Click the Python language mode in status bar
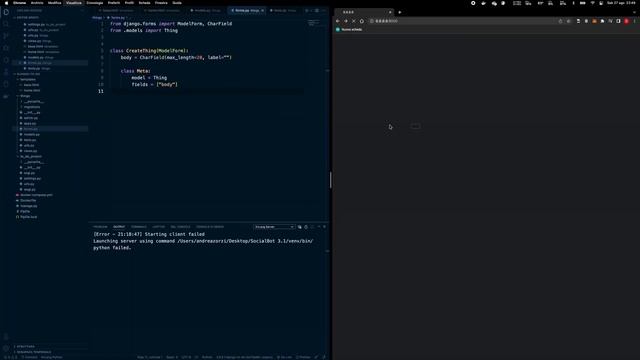This screenshot has width=640, height=360. [207, 357]
